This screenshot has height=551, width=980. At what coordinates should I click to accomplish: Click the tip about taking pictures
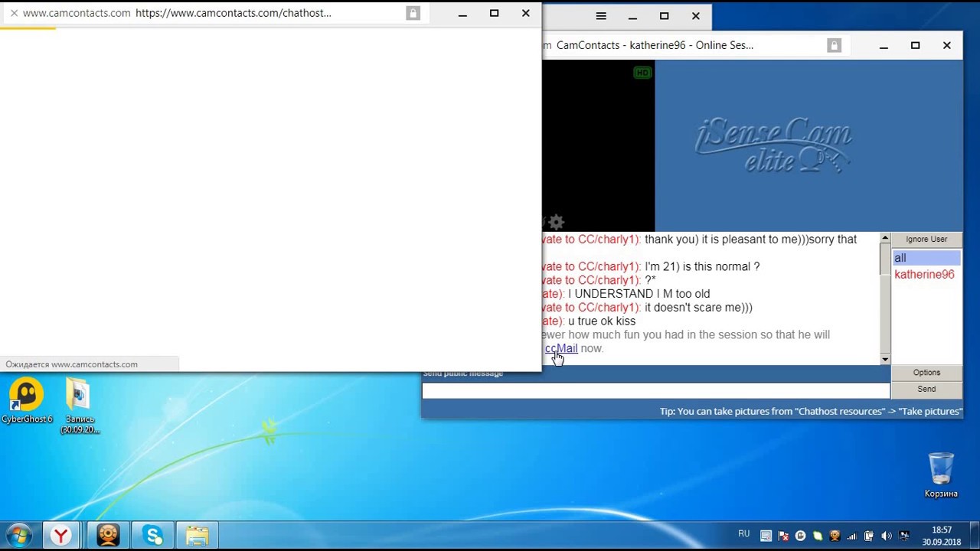pyautogui.click(x=810, y=412)
